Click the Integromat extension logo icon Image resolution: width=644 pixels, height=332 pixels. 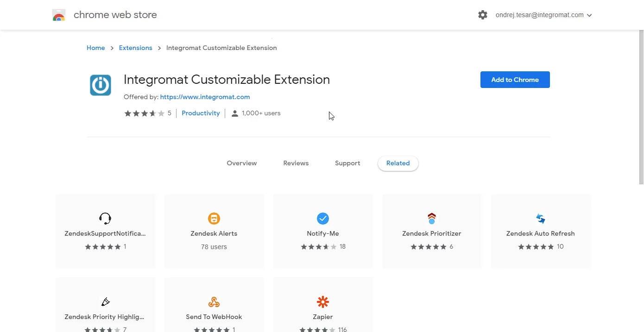101,85
